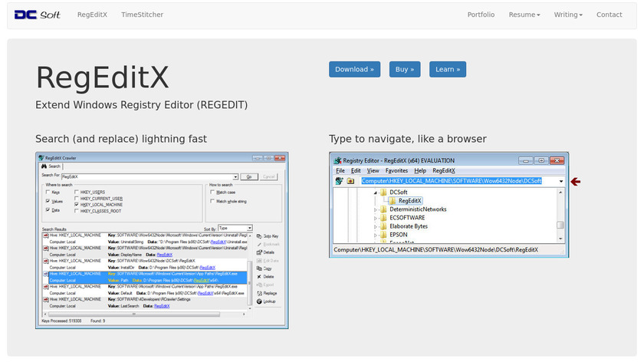
Task: Open the Favorites menu in Registry Editor
Action: click(396, 170)
